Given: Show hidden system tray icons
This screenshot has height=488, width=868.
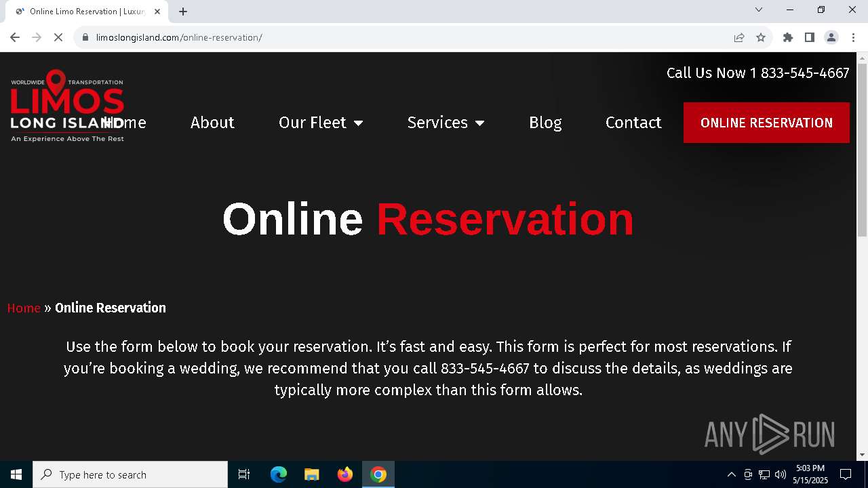Looking at the screenshot, I should tap(731, 474).
